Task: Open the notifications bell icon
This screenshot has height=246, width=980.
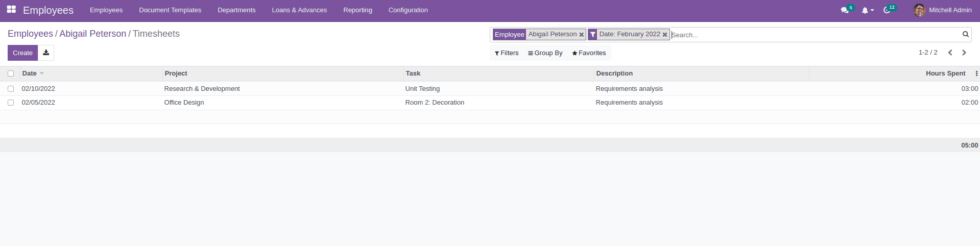Action: 865,10
